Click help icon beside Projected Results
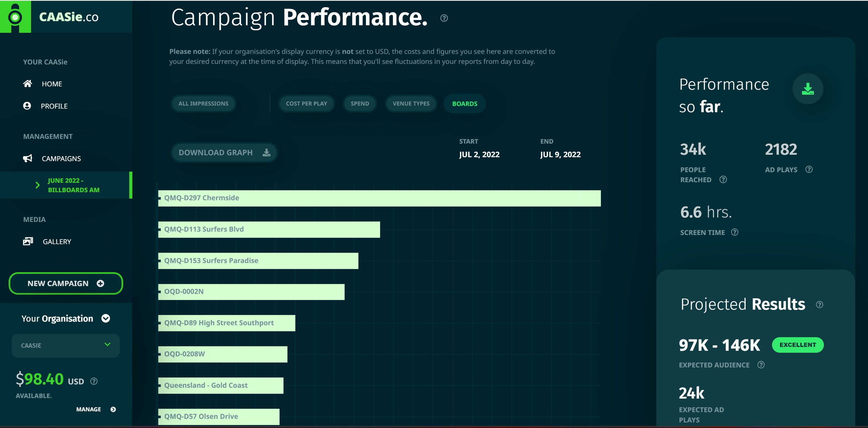868x428 pixels. pos(819,305)
